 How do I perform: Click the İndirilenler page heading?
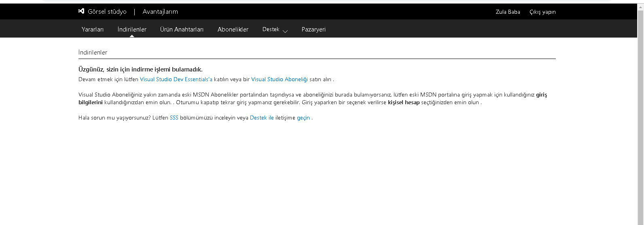click(x=93, y=53)
